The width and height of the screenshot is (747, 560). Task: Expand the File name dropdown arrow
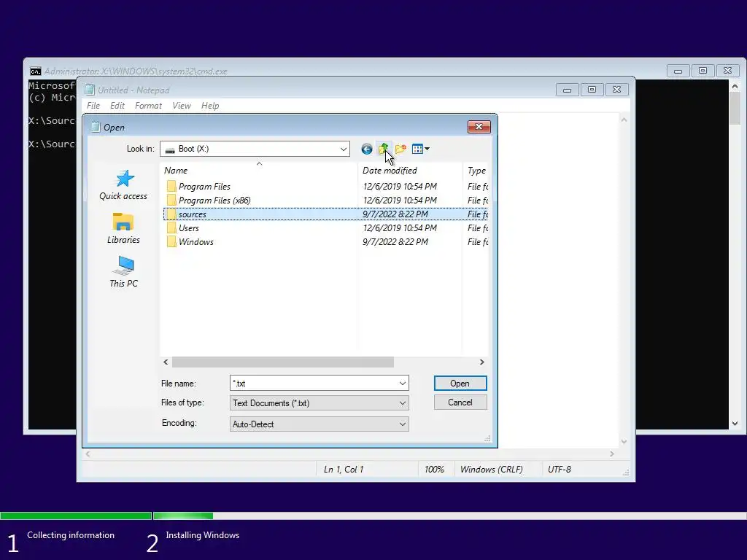point(403,384)
